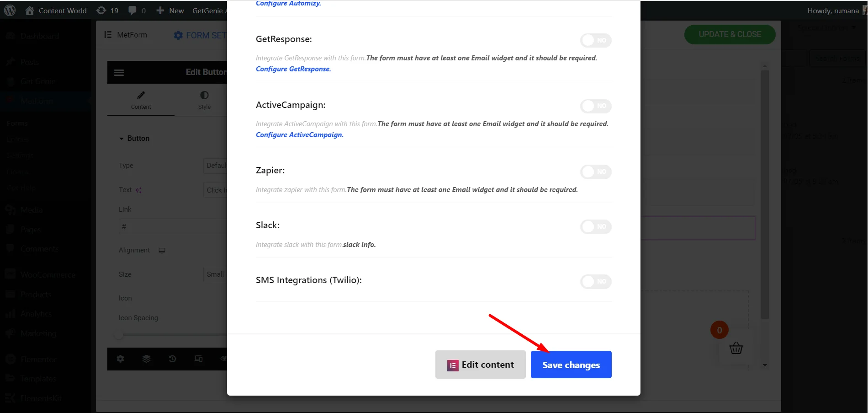
Task: Select the Content tab
Action: (141, 100)
